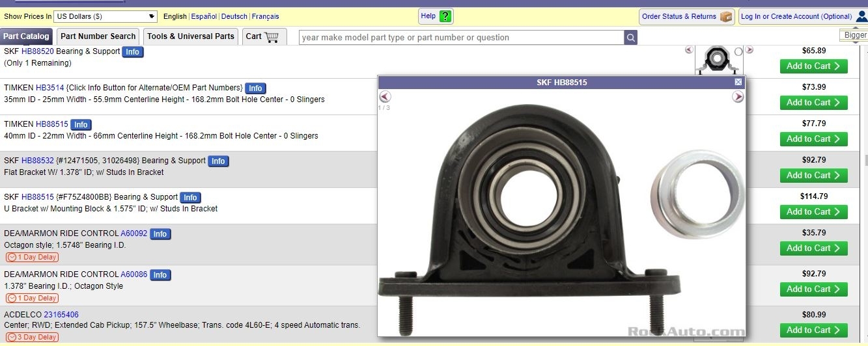Open SKF HB88515 part number link
Screen dimensions: 868x346
[38, 197]
